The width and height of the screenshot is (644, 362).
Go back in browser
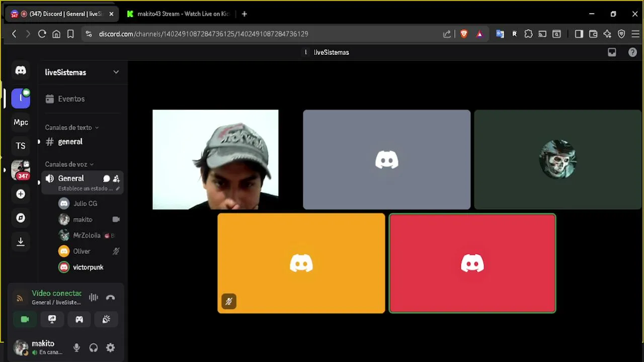pos(14,34)
